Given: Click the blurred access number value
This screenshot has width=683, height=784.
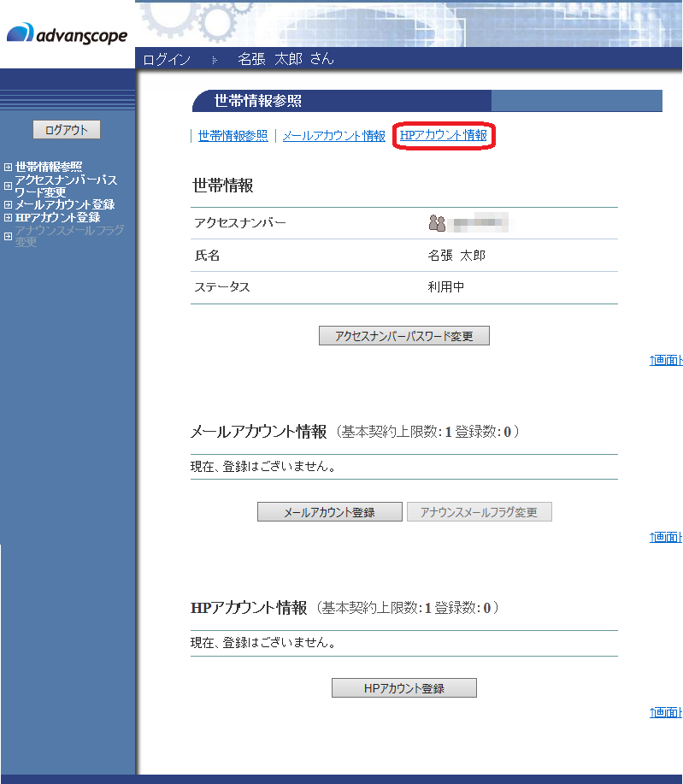Looking at the screenshot, I should 478,223.
